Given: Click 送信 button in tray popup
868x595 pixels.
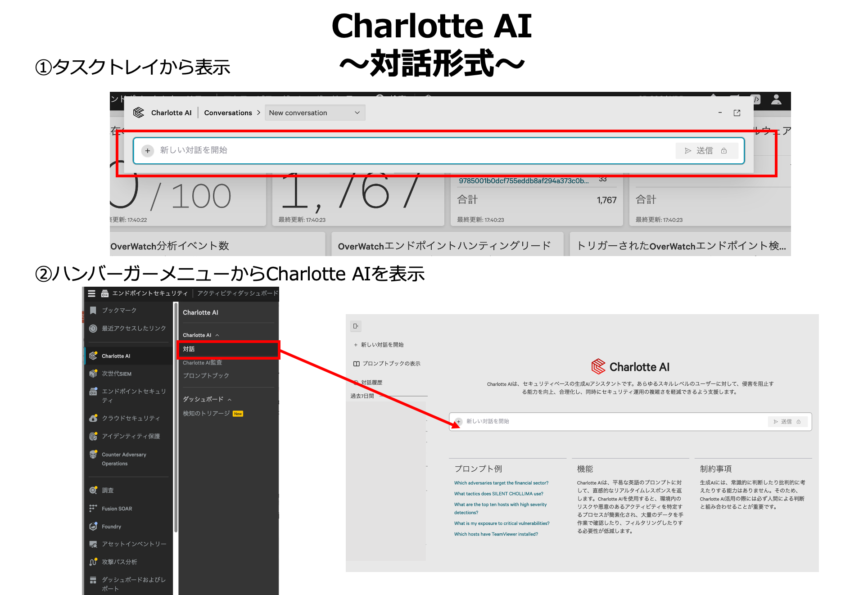Looking at the screenshot, I should 706,150.
